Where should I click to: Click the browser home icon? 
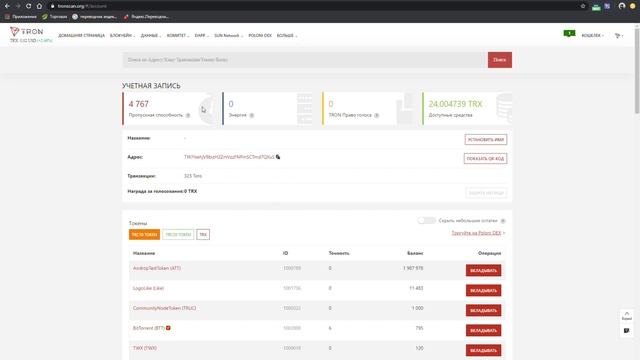39,6
